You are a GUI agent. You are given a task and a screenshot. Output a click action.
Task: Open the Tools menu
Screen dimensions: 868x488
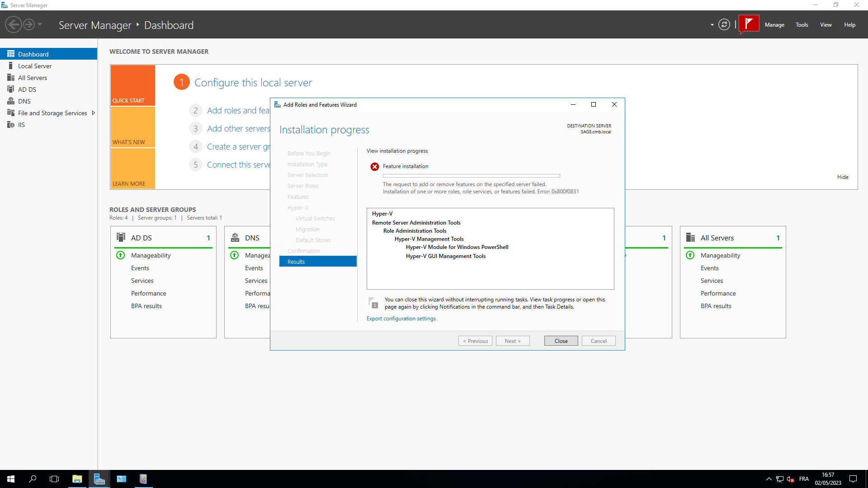[x=802, y=25]
